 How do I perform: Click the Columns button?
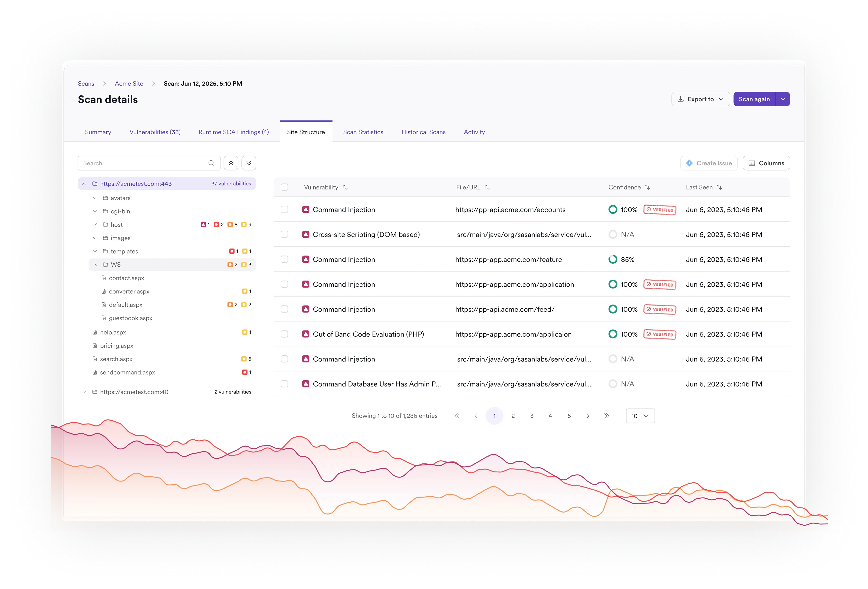(766, 163)
